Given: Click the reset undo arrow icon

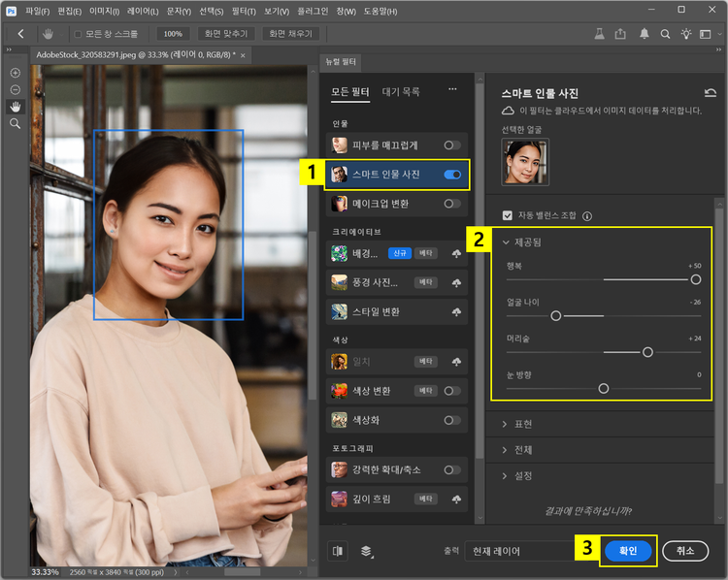Looking at the screenshot, I should pos(711,94).
